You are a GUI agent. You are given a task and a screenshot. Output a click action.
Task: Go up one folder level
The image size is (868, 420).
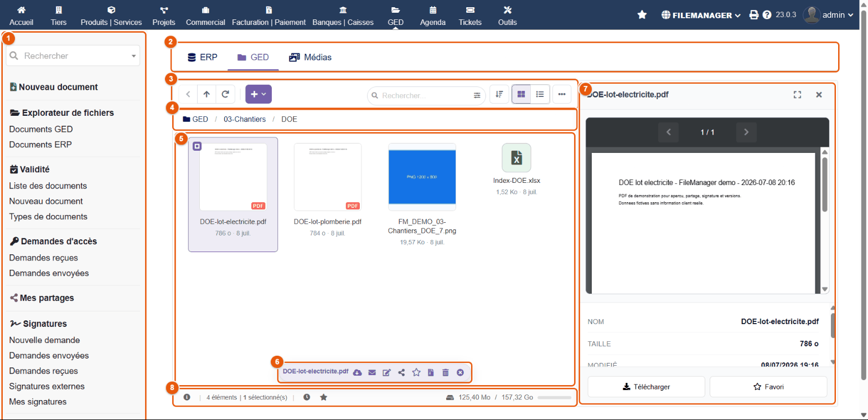click(x=206, y=94)
